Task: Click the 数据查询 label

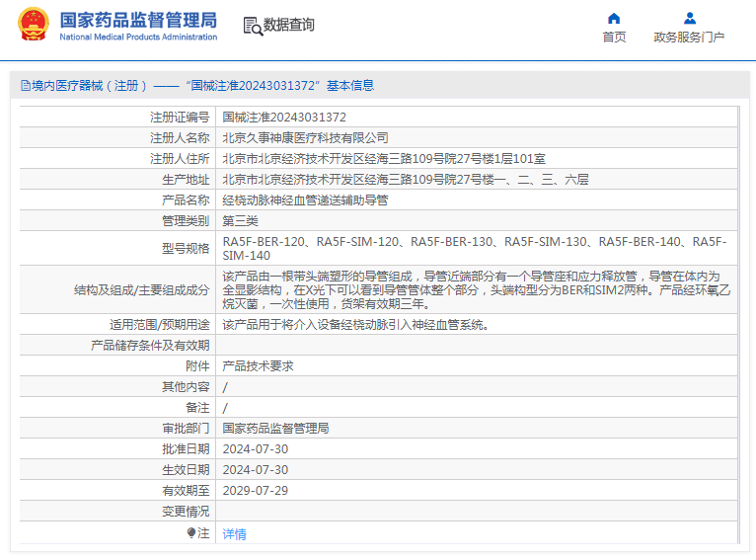Action: click(288, 25)
